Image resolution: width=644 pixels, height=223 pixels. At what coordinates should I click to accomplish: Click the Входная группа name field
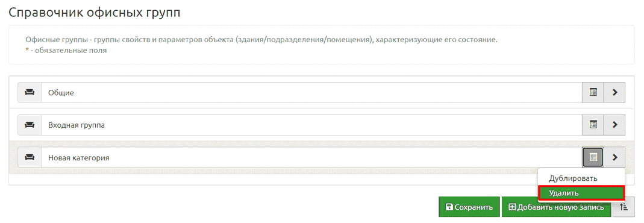(x=311, y=125)
